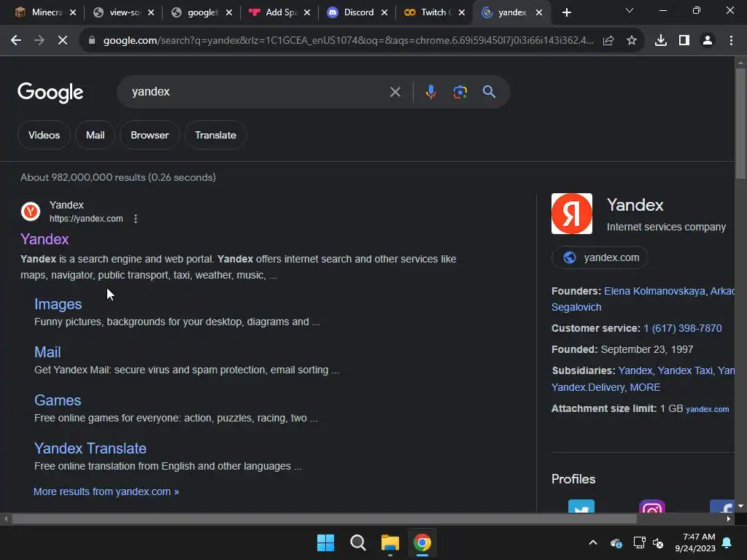Image resolution: width=747 pixels, height=560 pixels.
Task: Open the Twitter profile icon
Action: (x=581, y=506)
